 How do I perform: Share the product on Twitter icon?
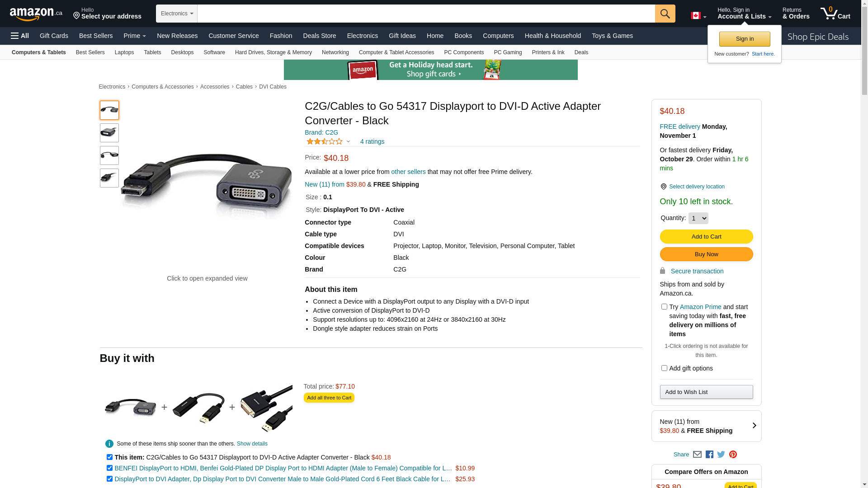721,455
